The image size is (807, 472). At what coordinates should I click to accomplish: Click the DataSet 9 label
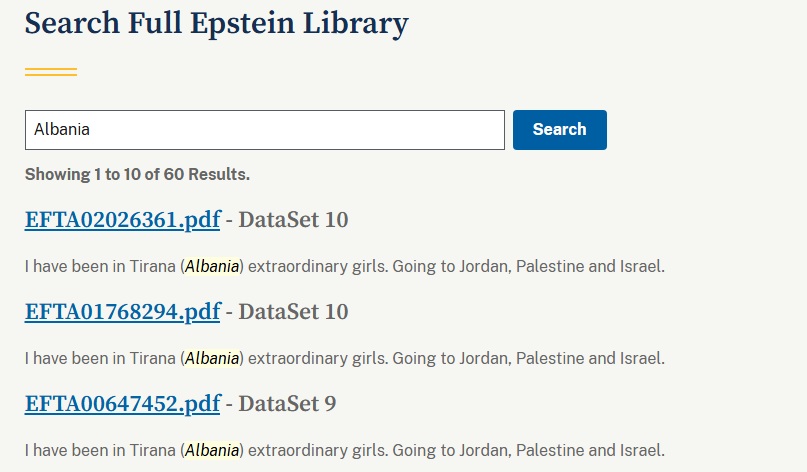(x=287, y=404)
